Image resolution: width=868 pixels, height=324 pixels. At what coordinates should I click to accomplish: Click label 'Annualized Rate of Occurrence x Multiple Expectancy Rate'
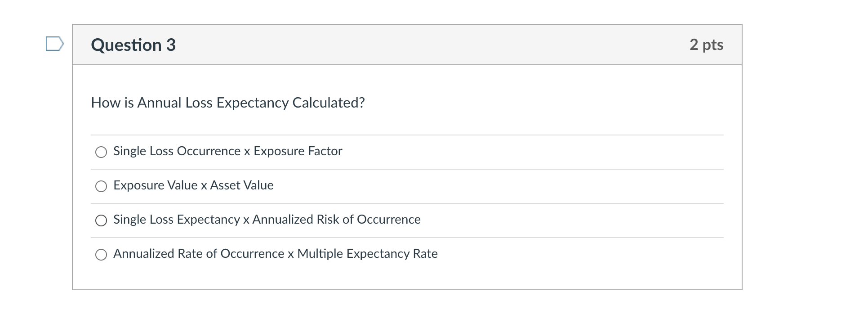coord(275,254)
